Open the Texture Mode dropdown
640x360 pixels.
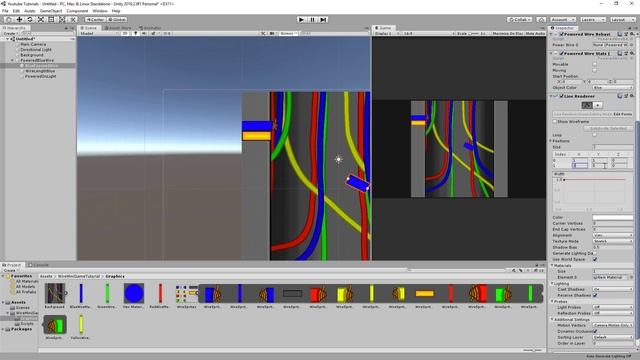pyautogui.click(x=613, y=241)
